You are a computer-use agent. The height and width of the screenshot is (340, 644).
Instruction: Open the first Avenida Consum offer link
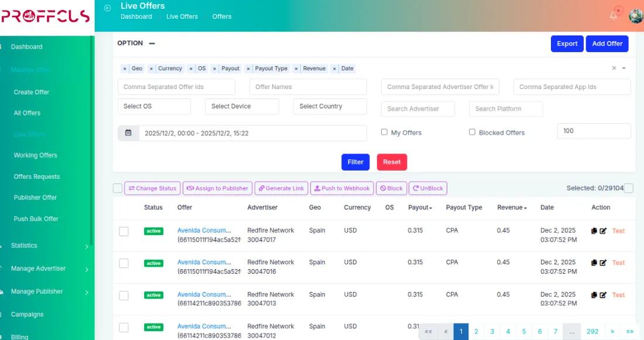click(204, 230)
